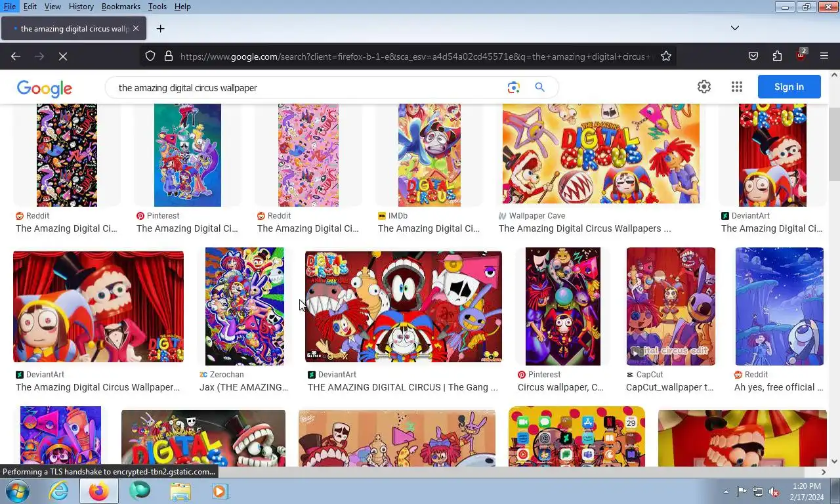
Task: Search by image with Google Lens
Action: [513, 87]
